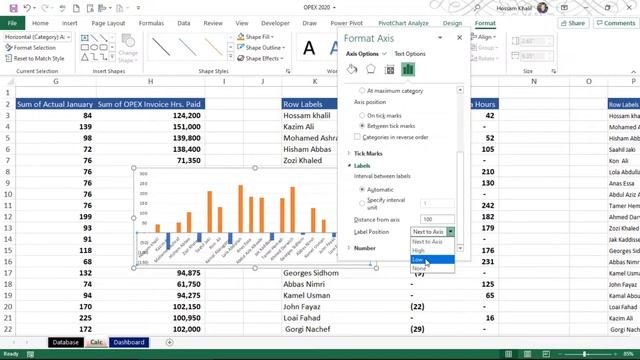This screenshot has height=360, width=640.
Task: Open Shape Fill dropdown
Action: pyautogui.click(x=256, y=37)
